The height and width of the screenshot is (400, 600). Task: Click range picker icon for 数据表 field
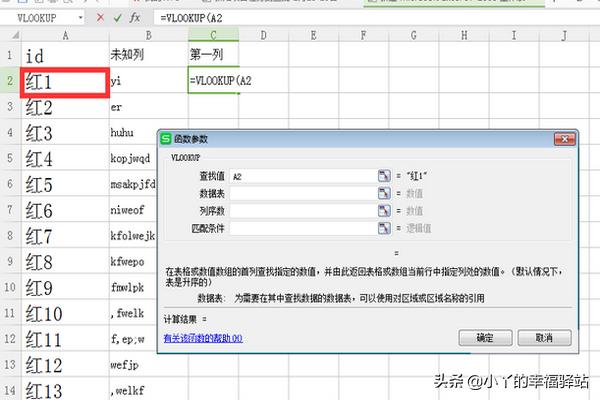(383, 194)
